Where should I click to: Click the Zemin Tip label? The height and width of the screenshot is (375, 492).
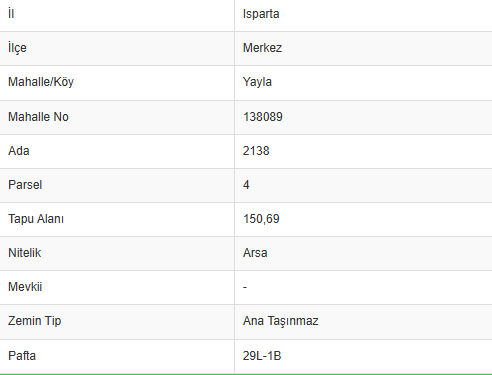tap(35, 321)
